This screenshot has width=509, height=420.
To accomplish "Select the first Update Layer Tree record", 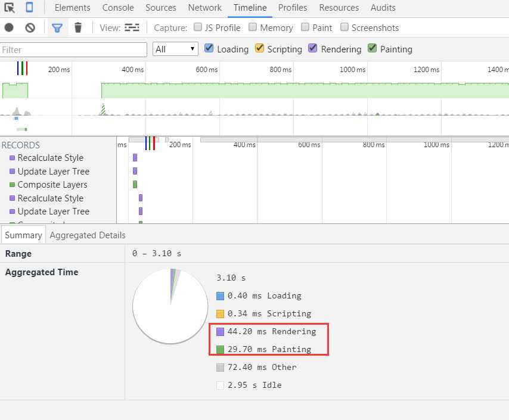I will (53, 172).
